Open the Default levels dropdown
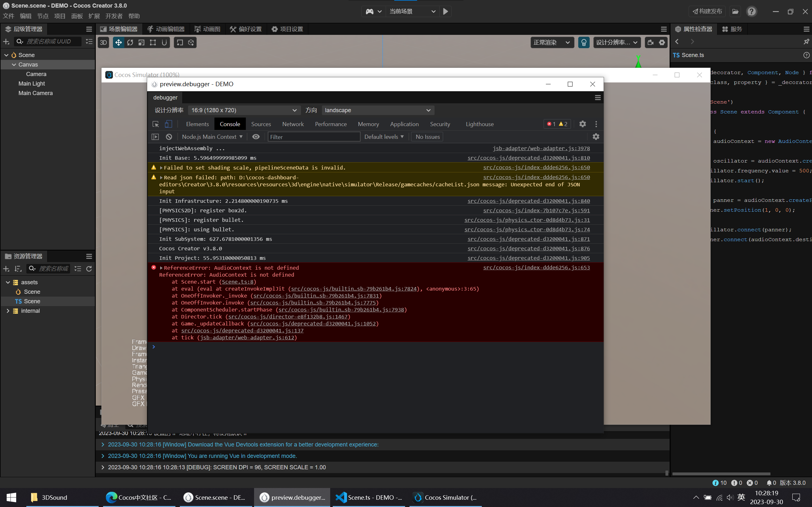 tap(384, 137)
